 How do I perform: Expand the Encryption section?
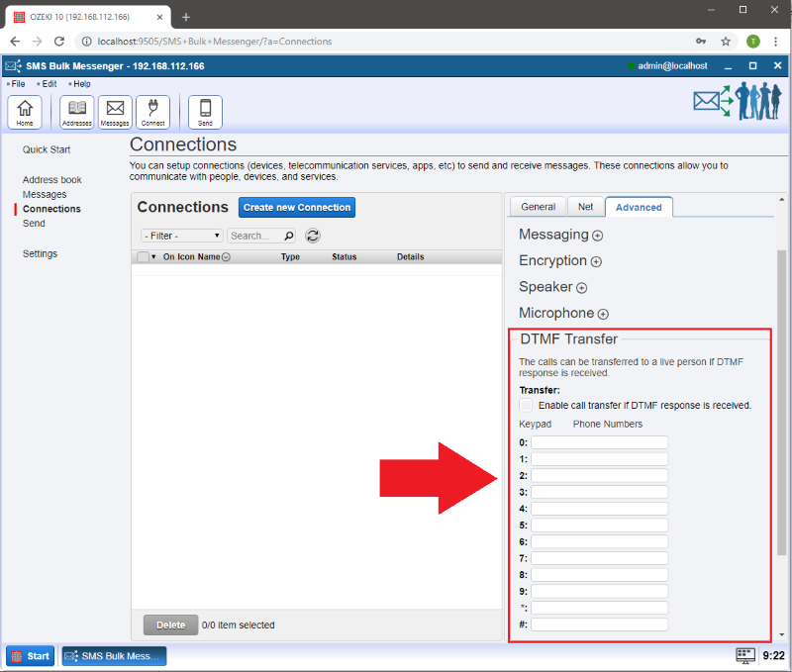pyautogui.click(x=596, y=262)
